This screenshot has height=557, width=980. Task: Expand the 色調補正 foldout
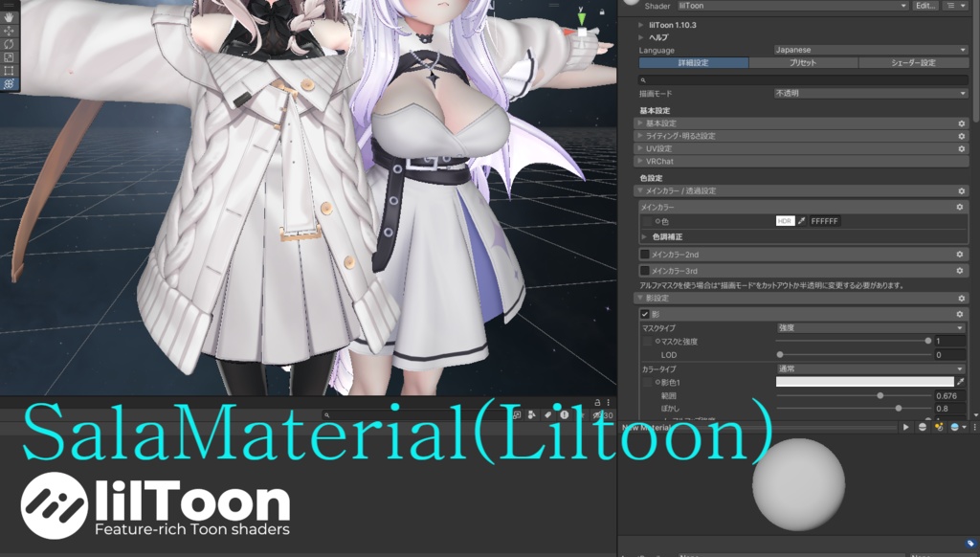(644, 237)
